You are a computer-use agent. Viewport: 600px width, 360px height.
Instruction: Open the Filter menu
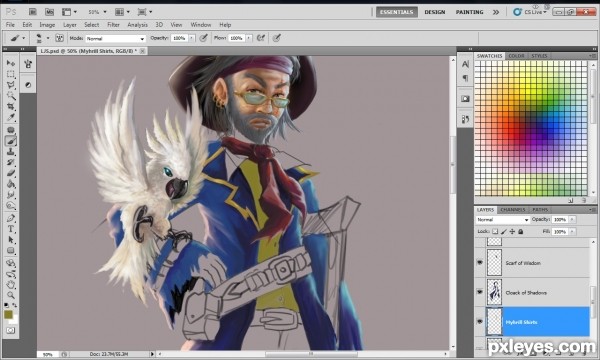coord(113,24)
